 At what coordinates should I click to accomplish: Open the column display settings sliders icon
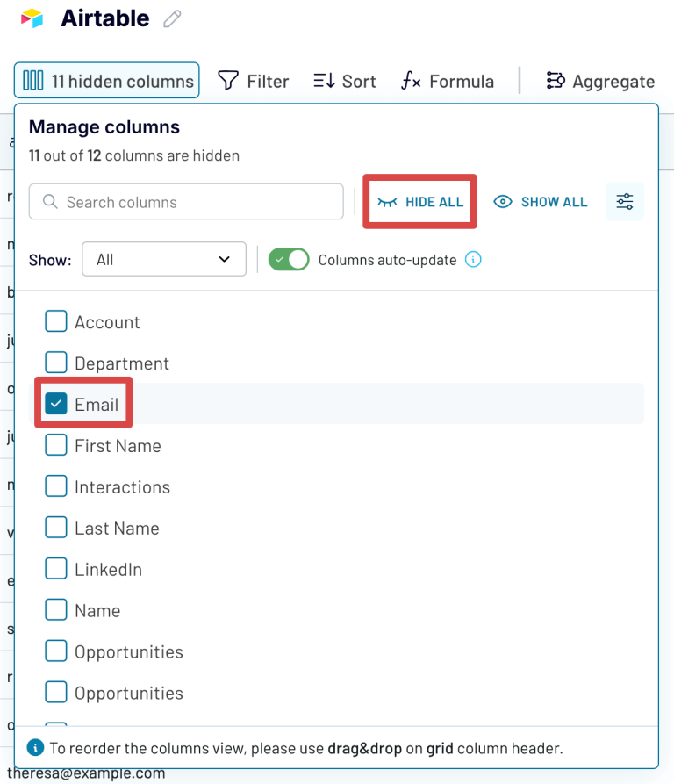coord(624,201)
